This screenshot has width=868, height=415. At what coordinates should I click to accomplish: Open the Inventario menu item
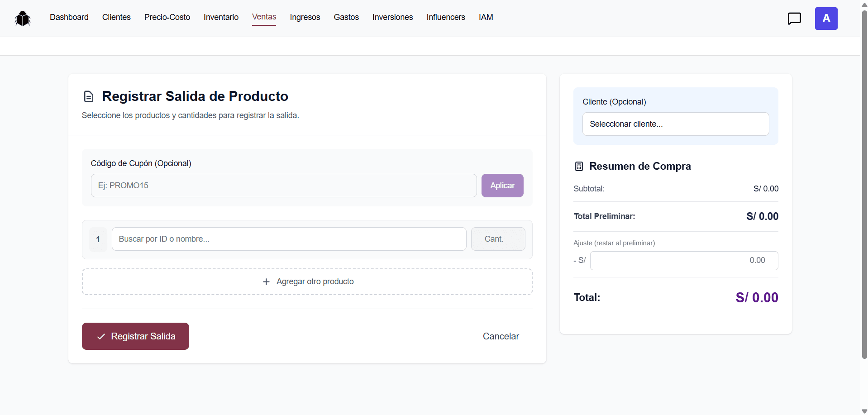click(x=221, y=17)
